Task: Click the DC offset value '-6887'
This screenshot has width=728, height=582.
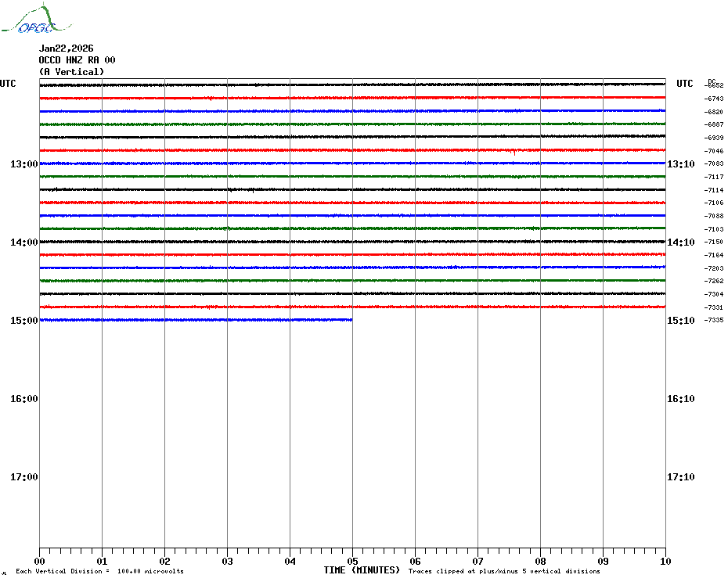Action: pyautogui.click(x=714, y=125)
